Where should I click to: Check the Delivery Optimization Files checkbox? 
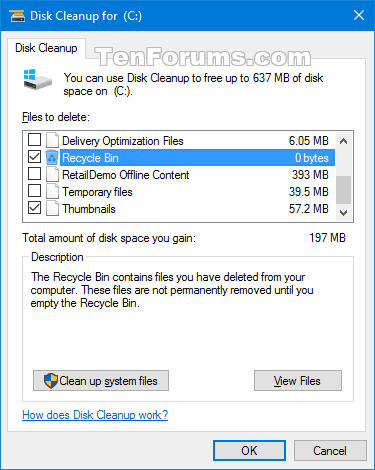[34, 140]
